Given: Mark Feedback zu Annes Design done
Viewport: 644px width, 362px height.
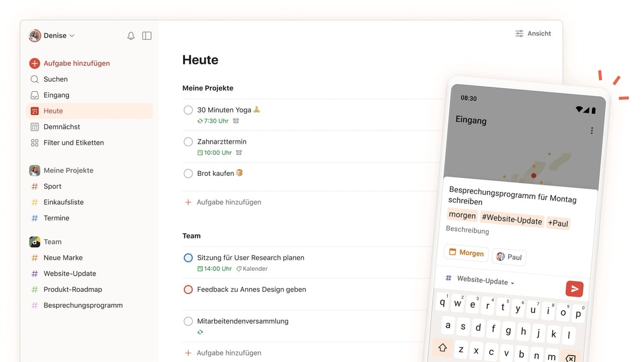Looking at the screenshot, I should (188, 290).
